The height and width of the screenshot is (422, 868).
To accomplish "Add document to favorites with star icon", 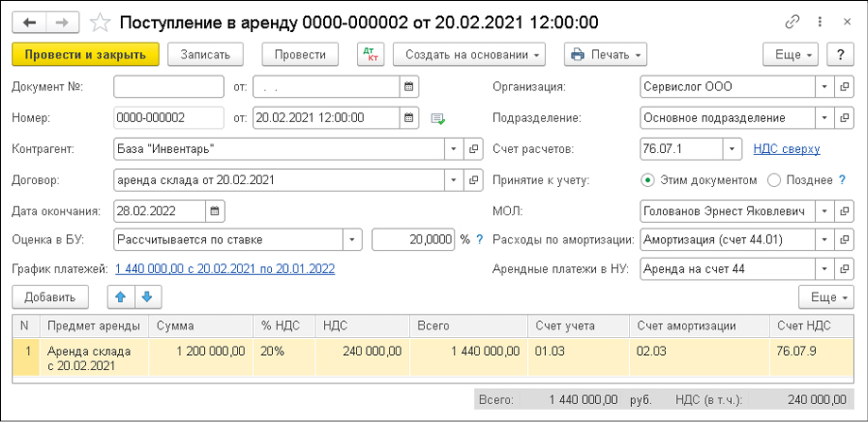I will [99, 22].
